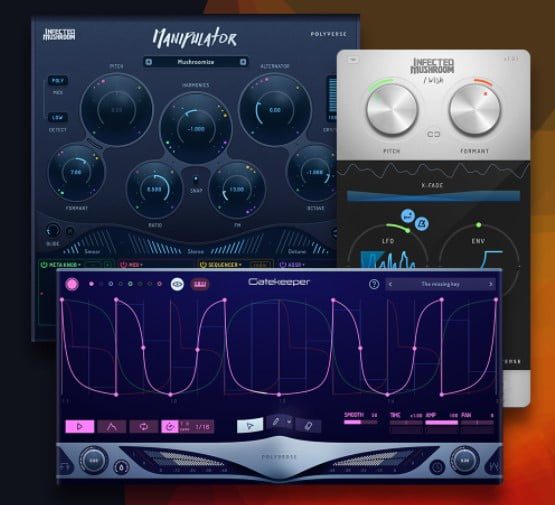
Task: Select the pencil draw tool in Gatekeeper
Action: [276, 422]
